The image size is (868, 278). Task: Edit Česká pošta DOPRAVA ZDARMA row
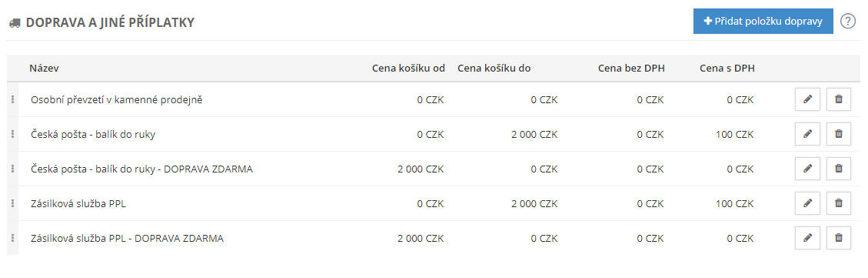point(807,169)
